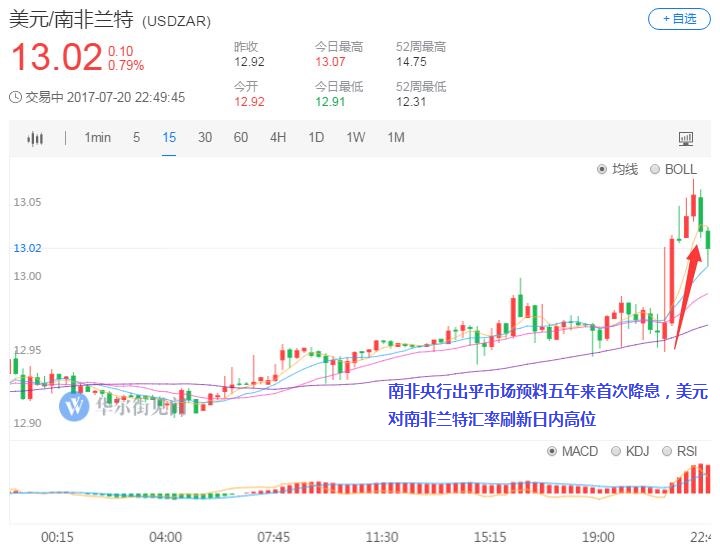
Task: Switch chart to 60-minute interval
Action: coord(241,138)
